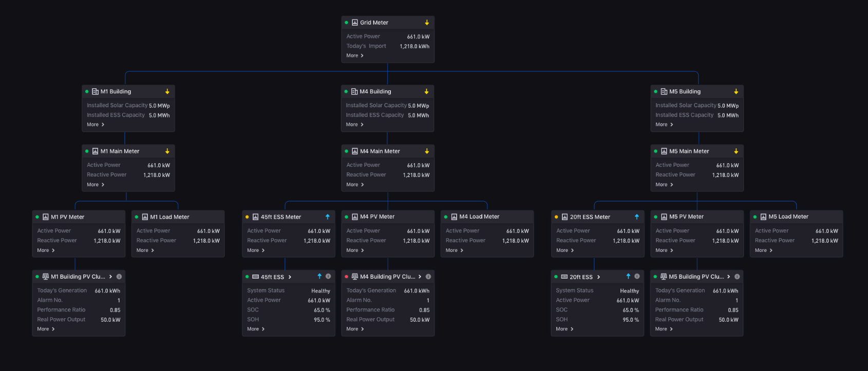The image size is (868, 371).
Task: Click the M4 PV Meter icon
Action: click(x=355, y=217)
